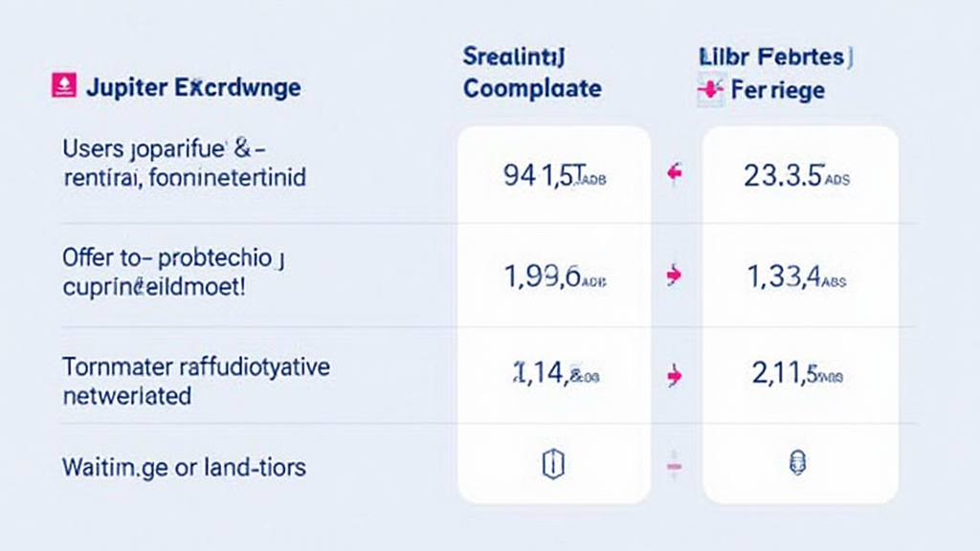Click the pink left arrow in the first row
The image size is (980, 551).
pos(675,173)
